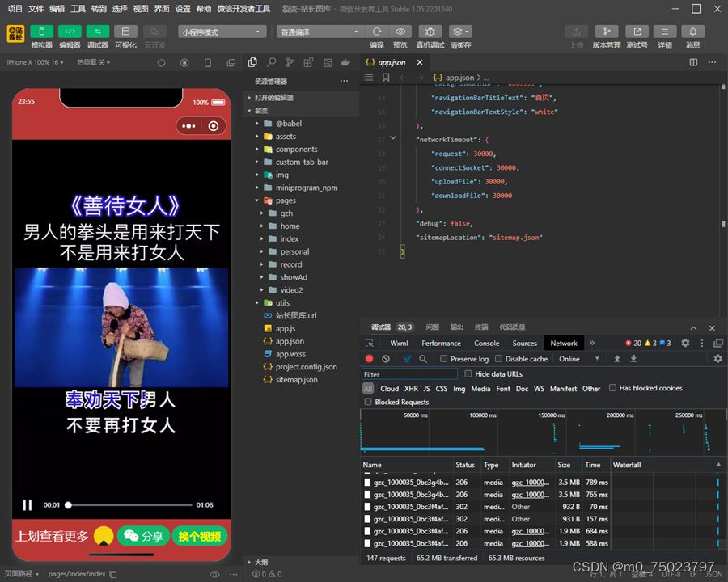Filter requests by Media
The width and height of the screenshot is (728, 582).
click(480, 389)
